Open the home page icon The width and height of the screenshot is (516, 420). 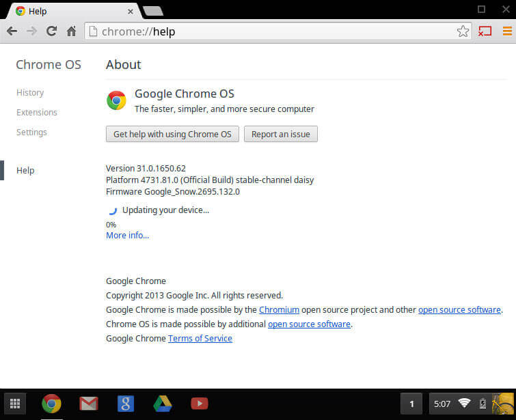coord(71,31)
